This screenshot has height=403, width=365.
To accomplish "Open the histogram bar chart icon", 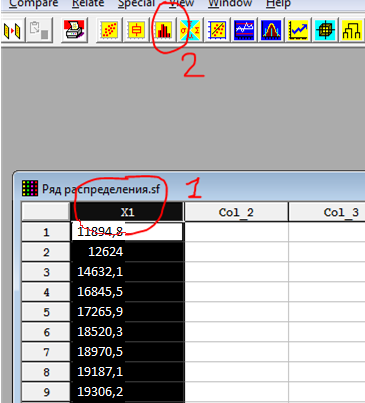I will tap(163, 30).
